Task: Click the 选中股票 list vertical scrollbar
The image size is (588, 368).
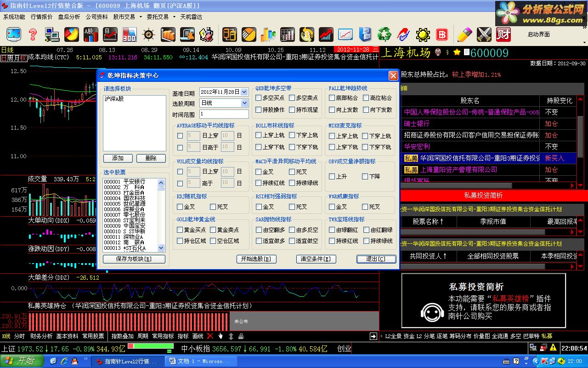Action: pyautogui.click(x=161, y=215)
